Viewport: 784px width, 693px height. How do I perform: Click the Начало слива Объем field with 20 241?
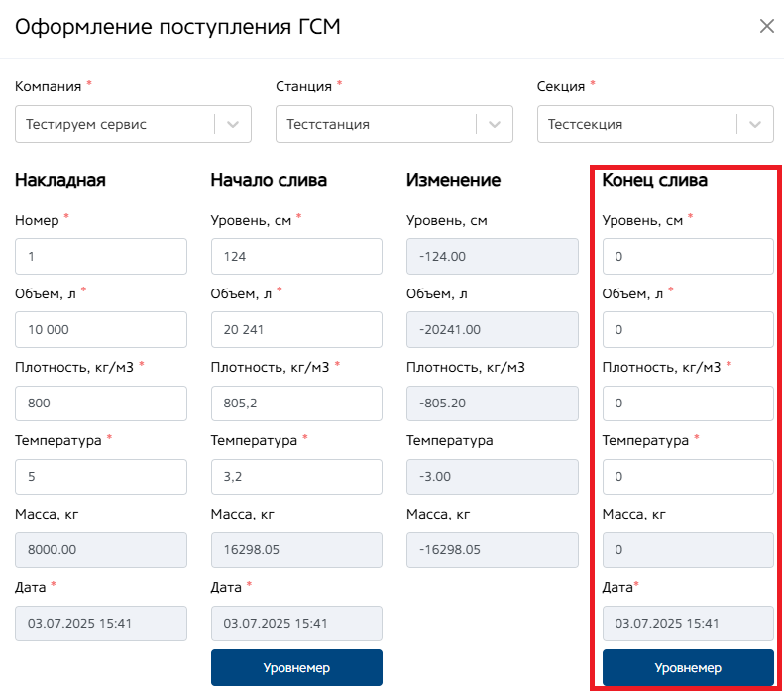tap(296, 330)
